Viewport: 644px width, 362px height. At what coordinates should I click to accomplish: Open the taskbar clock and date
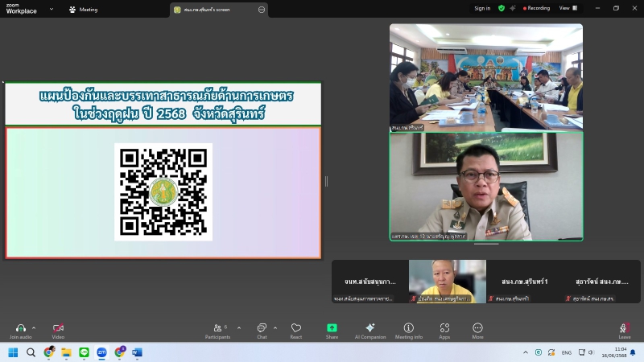click(614, 352)
